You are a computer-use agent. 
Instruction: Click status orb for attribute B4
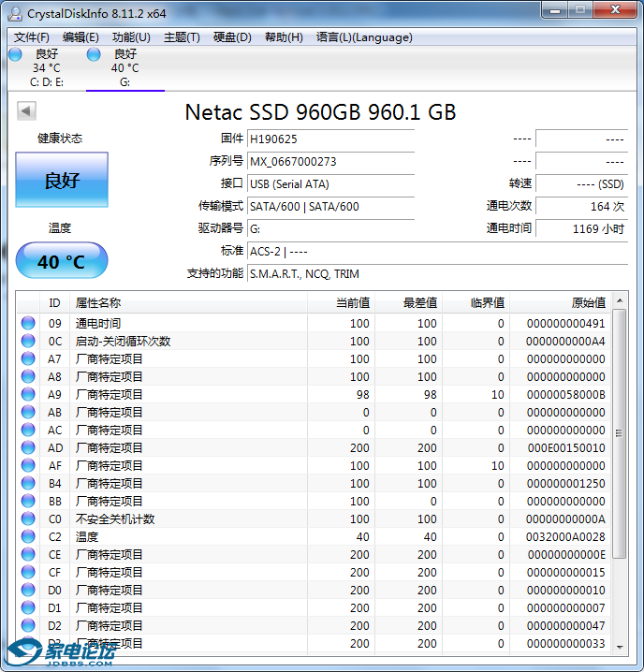coord(28,484)
